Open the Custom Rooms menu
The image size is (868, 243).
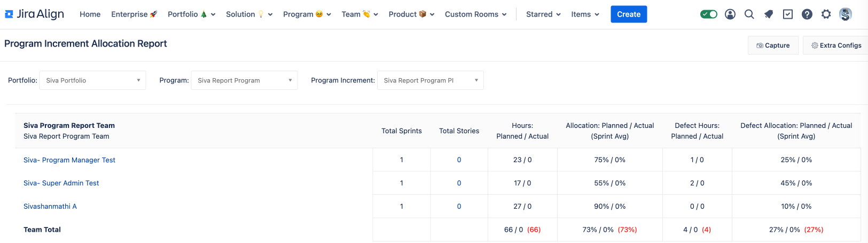pyautogui.click(x=475, y=14)
